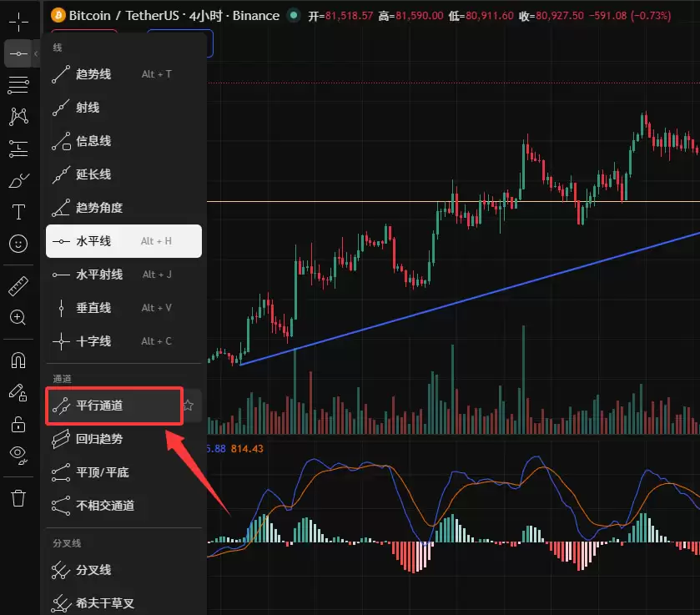Image resolution: width=700 pixels, height=615 pixels.
Task: Open the horizontal line tools group
Action: click(18, 53)
